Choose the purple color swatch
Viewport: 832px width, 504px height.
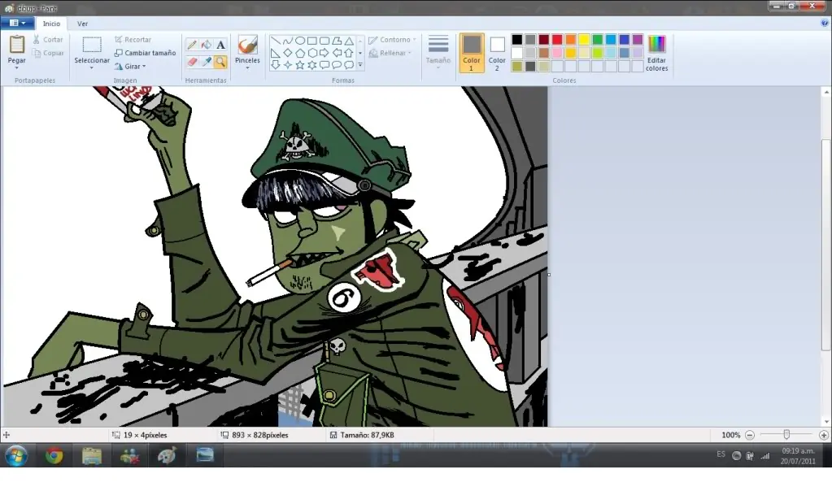638,39
